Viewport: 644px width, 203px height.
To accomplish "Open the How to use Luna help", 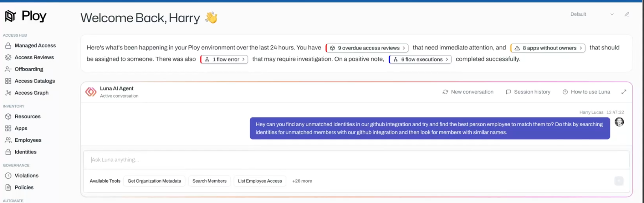I will point(586,92).
